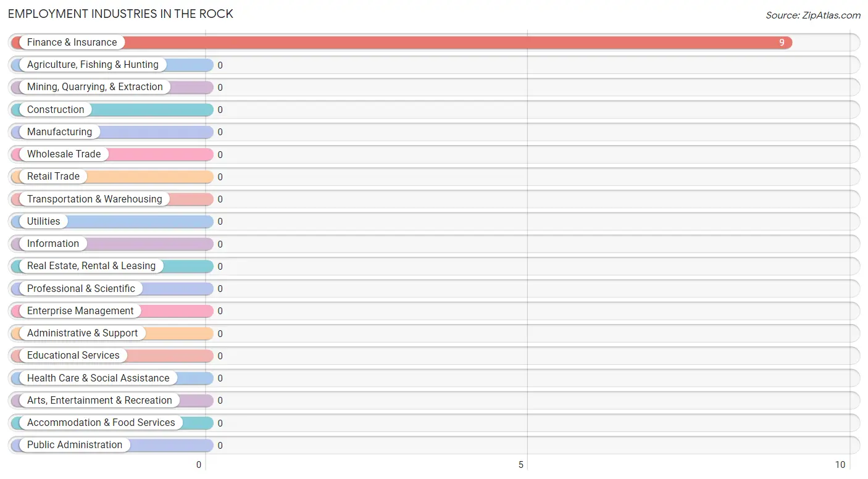Click the Mining, Quarrying, & Extraction label
This screenshot has height=479, width=868.
pyautogui.click(x=95, y=87)
